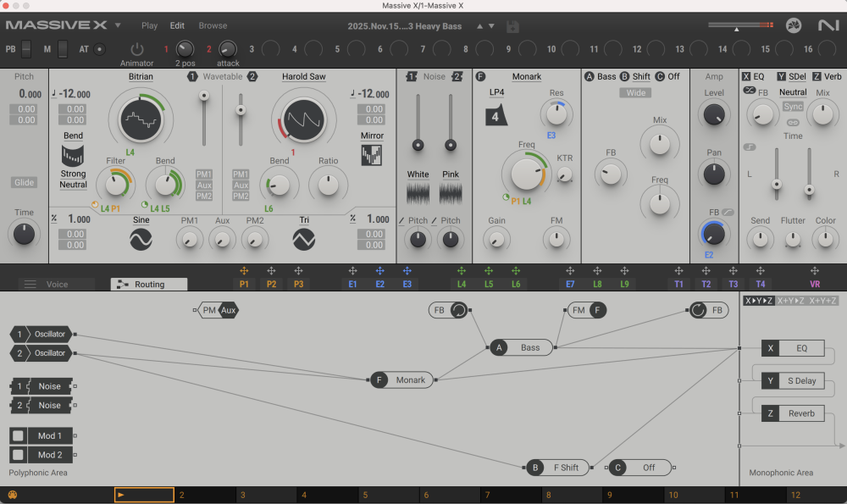Open the Neutral EQ mode dropdown
This screenshot has width=847, height=504.
point(793,92)
